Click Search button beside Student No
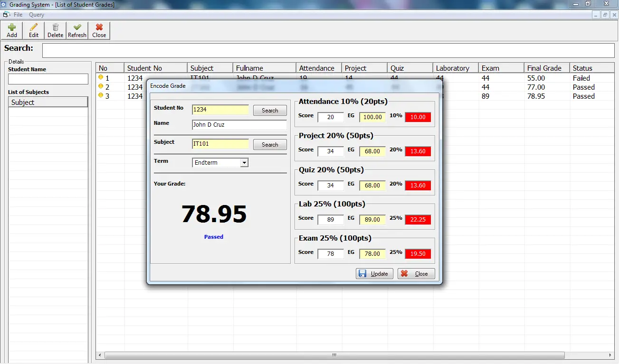Screen dimensions: 619x364 pos(270,111)
